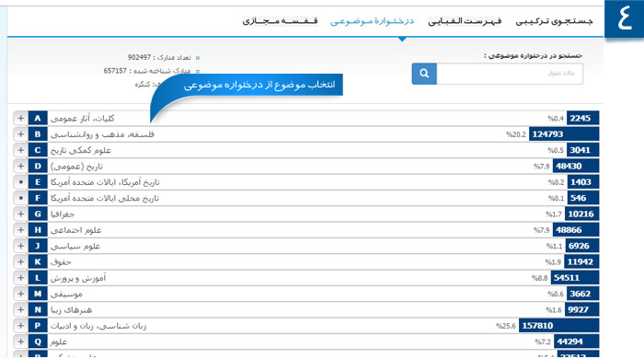Expand row M موسیقی
This screenshot has height=359, width=644.
(x=20, y=294)
